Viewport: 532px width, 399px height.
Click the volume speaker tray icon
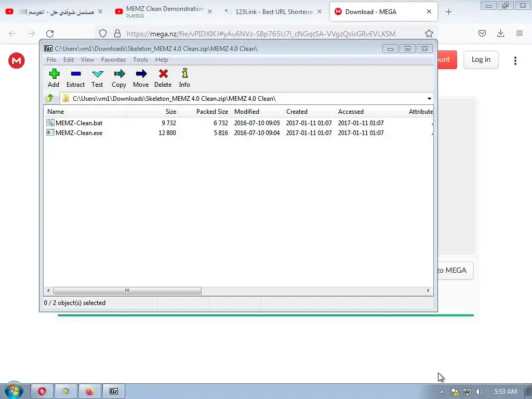click(x=479, y=392)
